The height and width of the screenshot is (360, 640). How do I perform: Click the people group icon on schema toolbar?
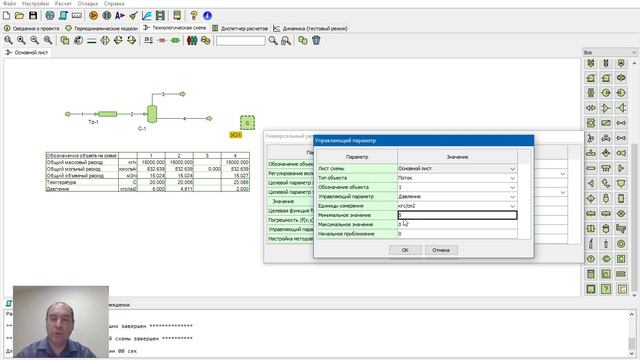click(x=192, y=40)
